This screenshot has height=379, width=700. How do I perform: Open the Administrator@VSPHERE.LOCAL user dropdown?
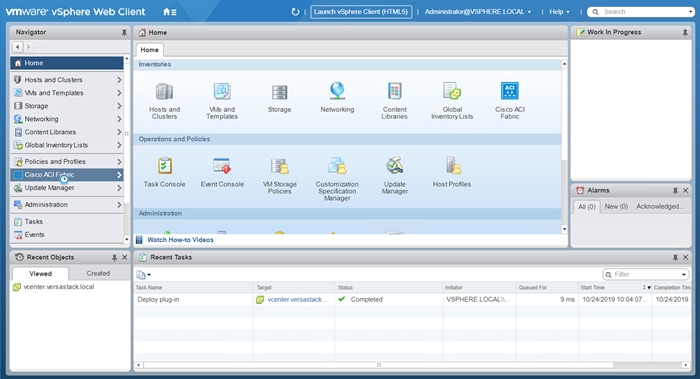point(478,12)
